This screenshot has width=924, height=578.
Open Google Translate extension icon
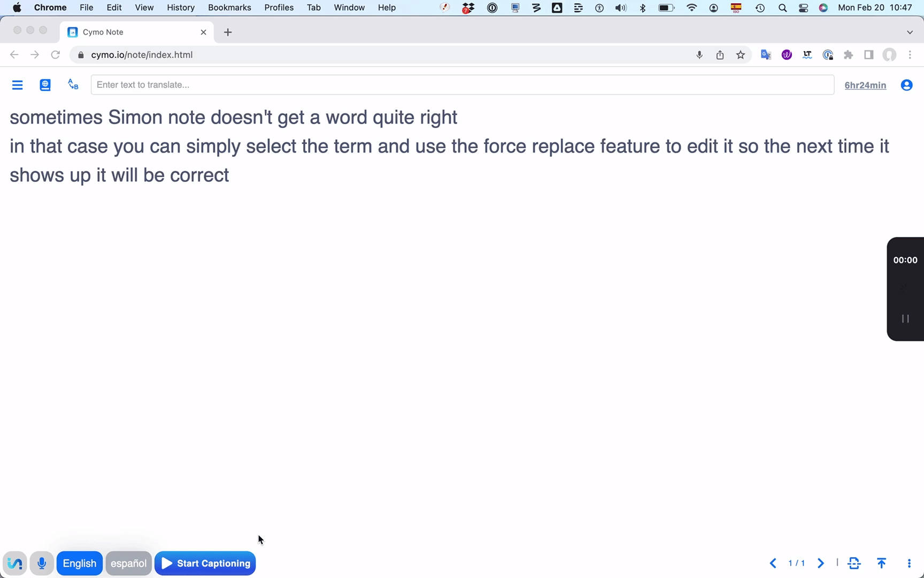point(766,55)
